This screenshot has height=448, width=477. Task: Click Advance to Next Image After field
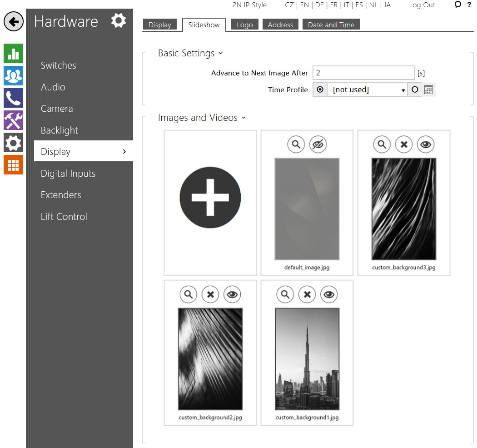pos(363,73)
